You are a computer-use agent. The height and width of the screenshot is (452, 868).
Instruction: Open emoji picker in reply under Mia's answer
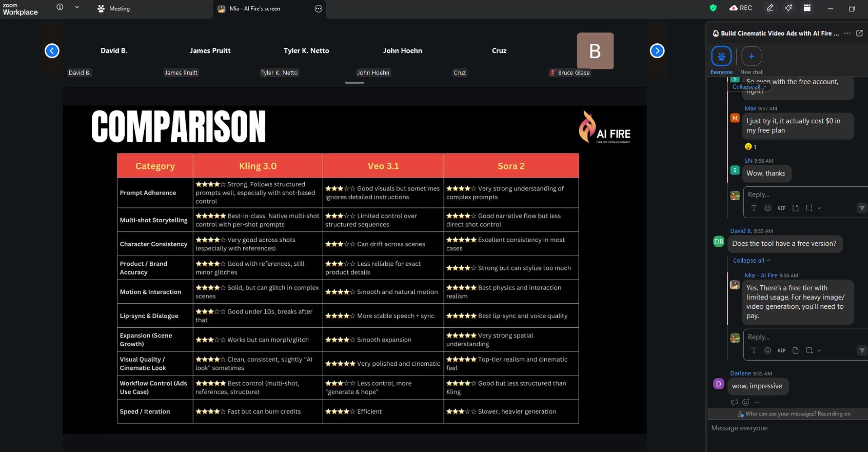click(x=768, y=351)
